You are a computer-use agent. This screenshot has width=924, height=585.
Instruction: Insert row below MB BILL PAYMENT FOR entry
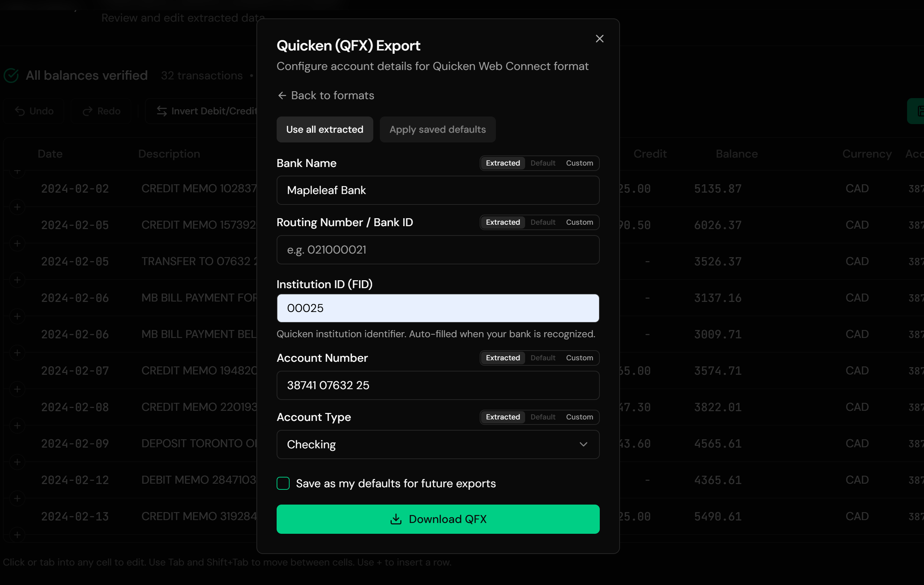click(x=17, y=316)
